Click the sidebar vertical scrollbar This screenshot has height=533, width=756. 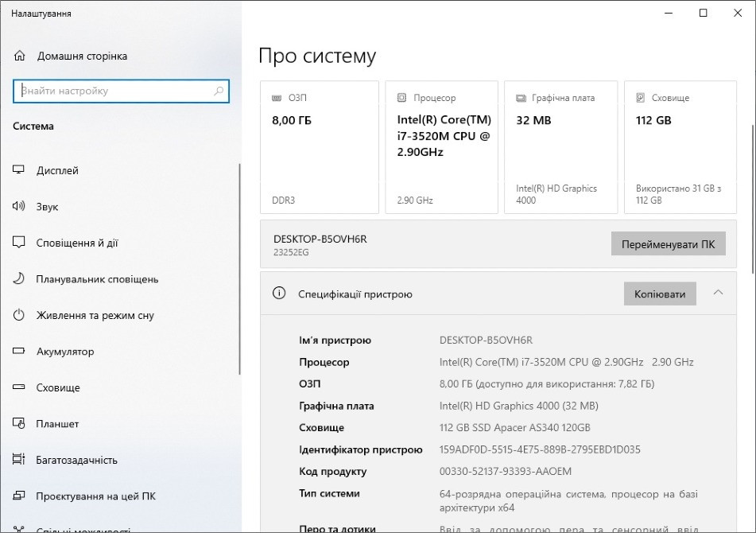[239, 269]
